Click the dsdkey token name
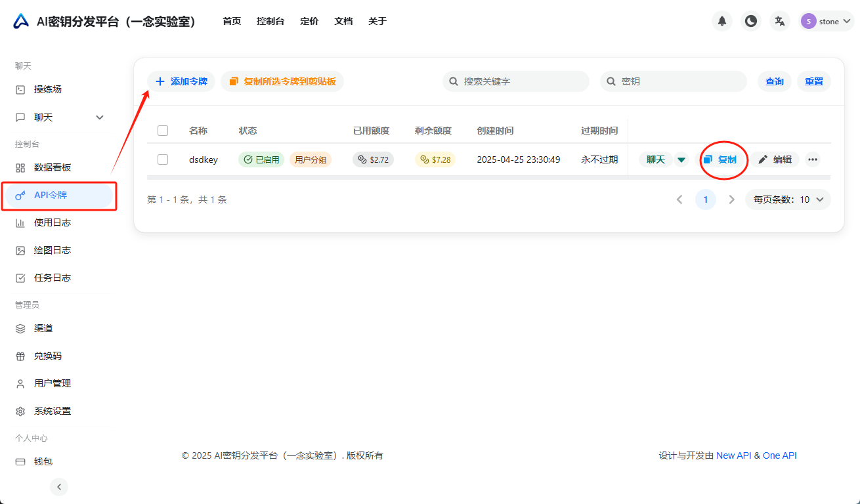860x504 pixels. pyautogui.click(x=204, y=159)
